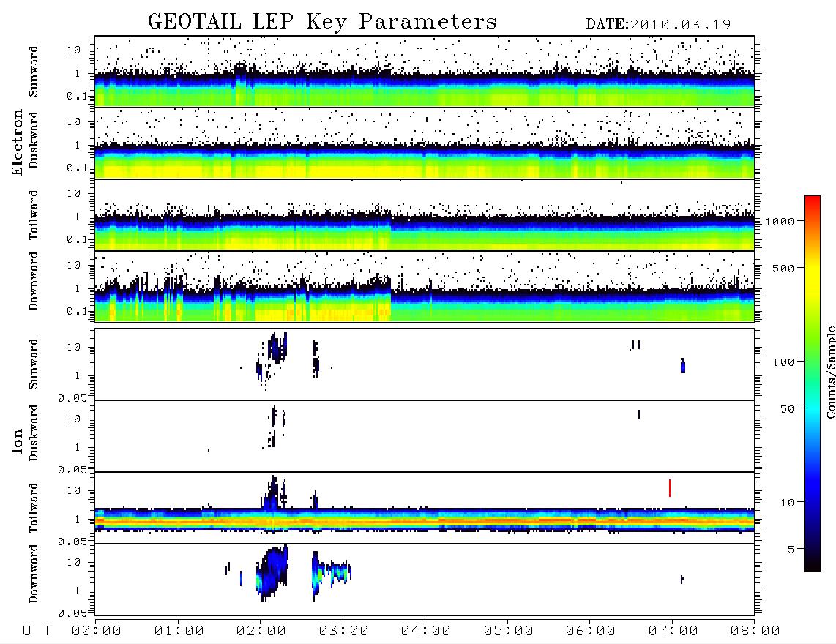This screenshot has height=644, width=836.
Task: Select the DATE:2010.03.19 label
Action: pos(658,25)
